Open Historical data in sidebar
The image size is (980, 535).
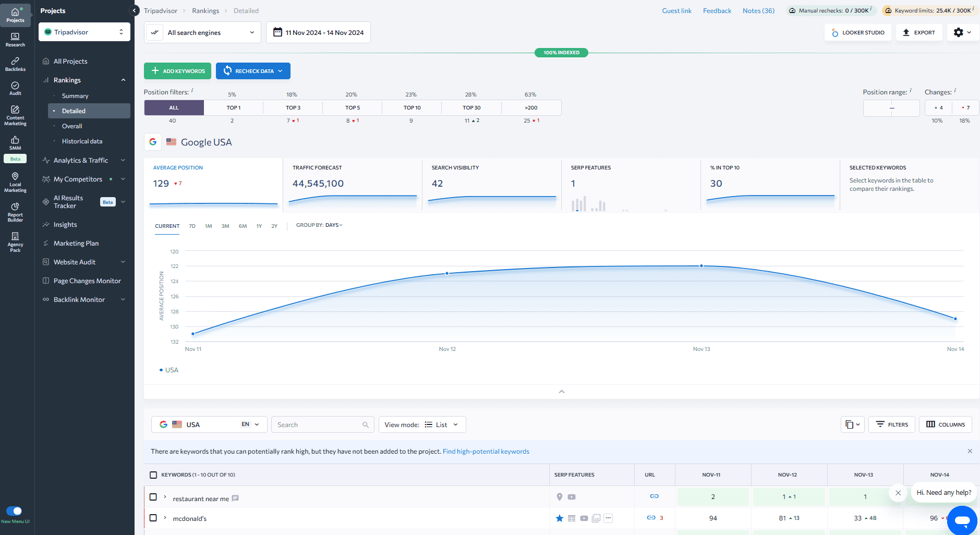pyautogui.click(x=82, y=141)
